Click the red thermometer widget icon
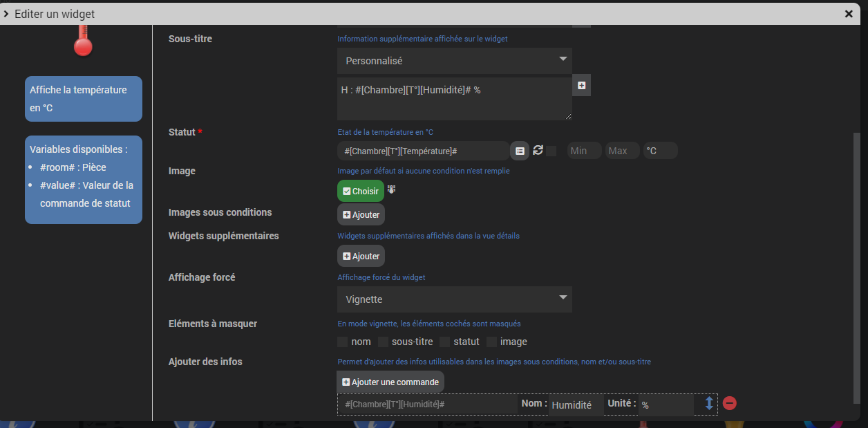 click(83, 41)
